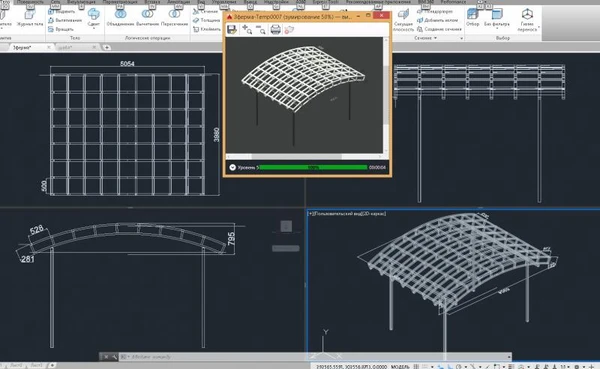
Task: Print the rendered image
Action: (276, 29)
